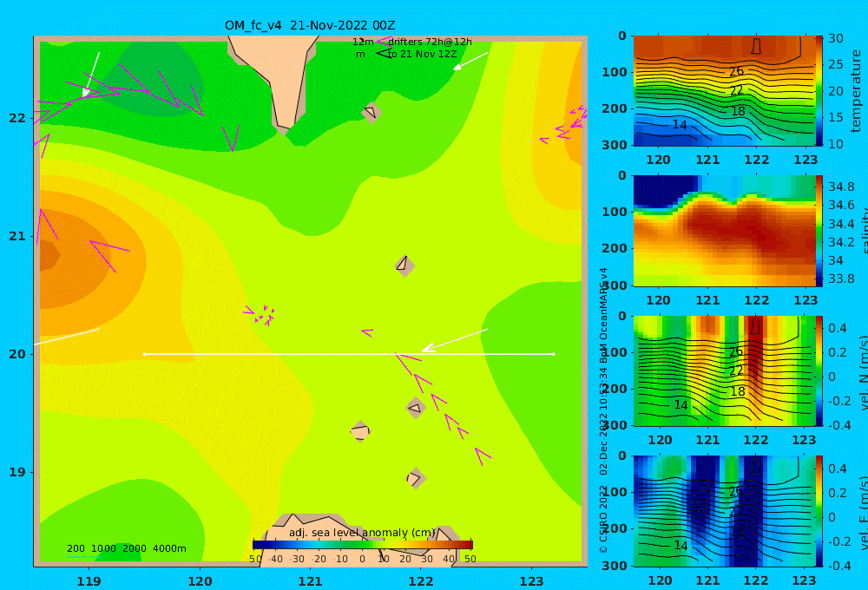Click the '100' depth label of temperature panel

(615, 72)
